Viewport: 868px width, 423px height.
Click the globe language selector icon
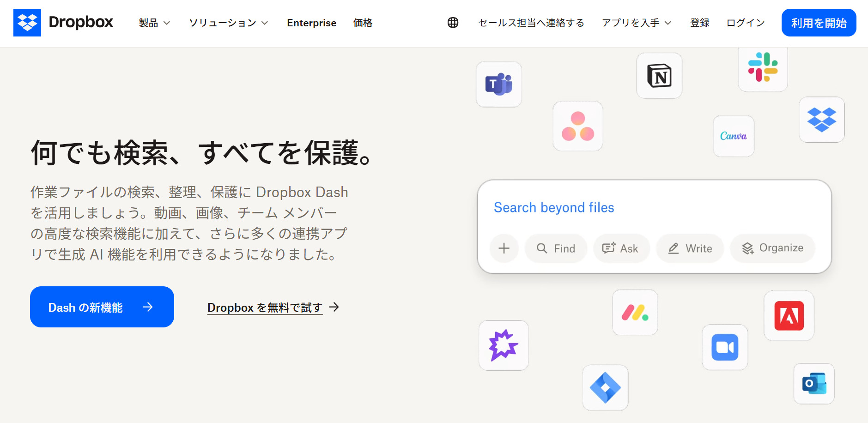[453, 22]
